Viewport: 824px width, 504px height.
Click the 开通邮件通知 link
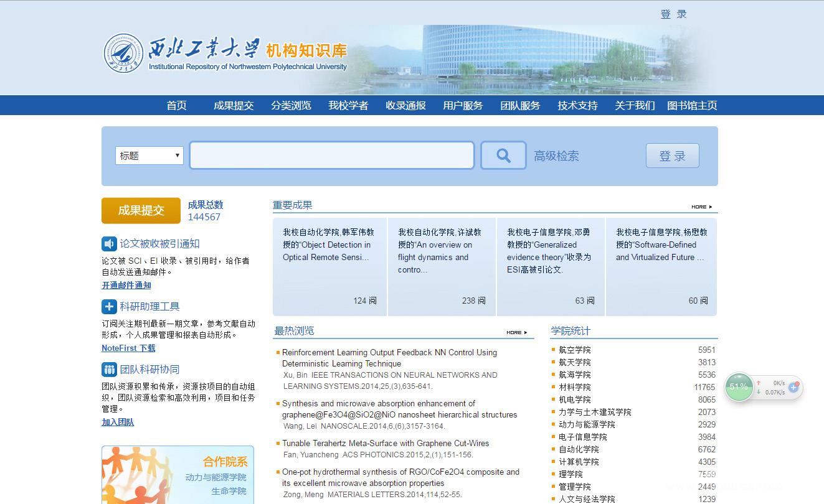pos(126,286)
